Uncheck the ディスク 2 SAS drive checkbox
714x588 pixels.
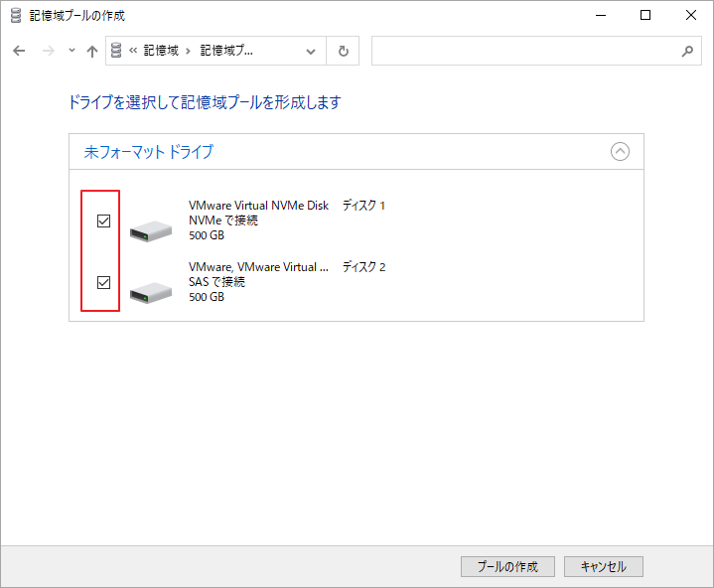[x=103, y=283]
